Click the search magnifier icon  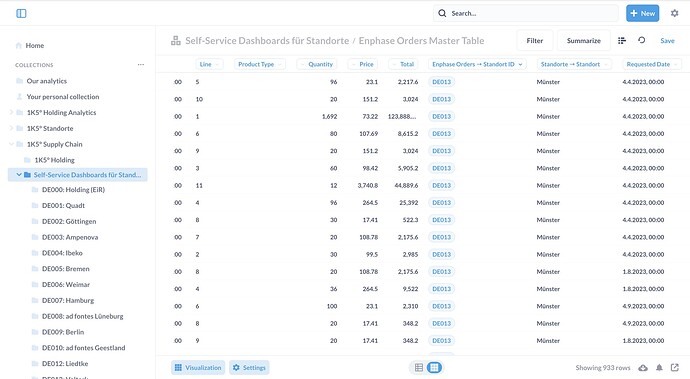pyautogui.click(x=442, y=13)
